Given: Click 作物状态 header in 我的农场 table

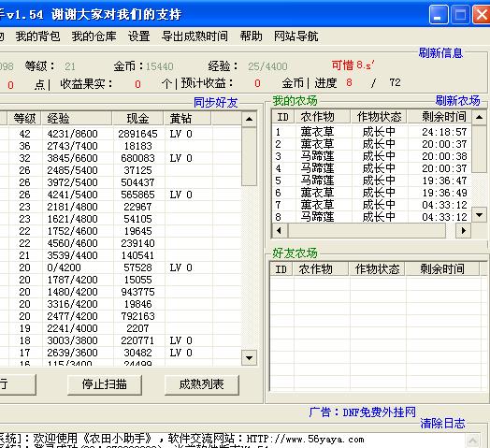Looking at the screenshot, I should tap(379, 117).
